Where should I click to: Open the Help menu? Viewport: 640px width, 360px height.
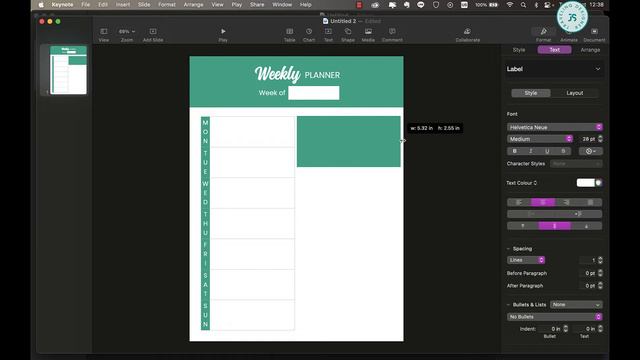(305, 5)
